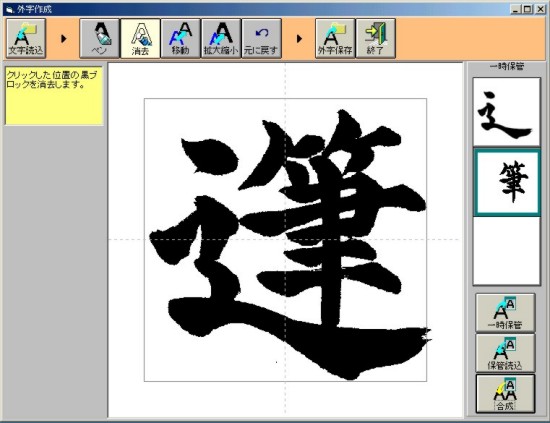Click the empty third storage slot
The image size is (550, 423).
507,251
